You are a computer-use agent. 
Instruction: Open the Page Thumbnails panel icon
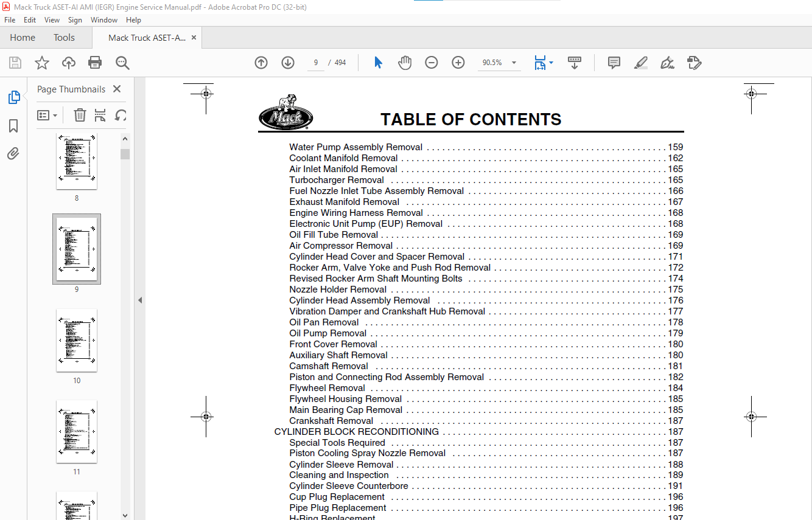click(x=13, y=97)
